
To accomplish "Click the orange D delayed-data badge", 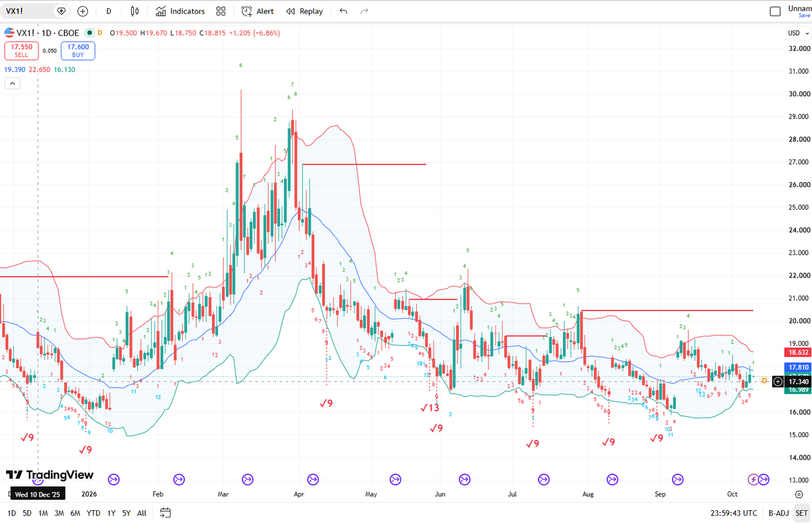I will 99,32.
